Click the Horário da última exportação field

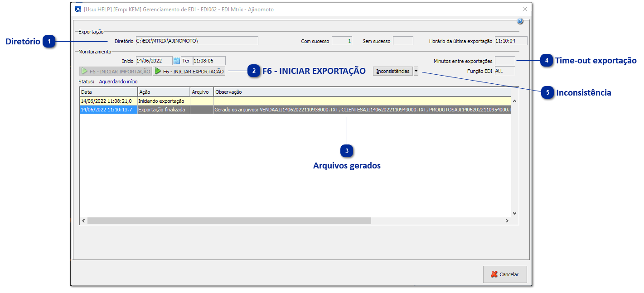(511, 40)
